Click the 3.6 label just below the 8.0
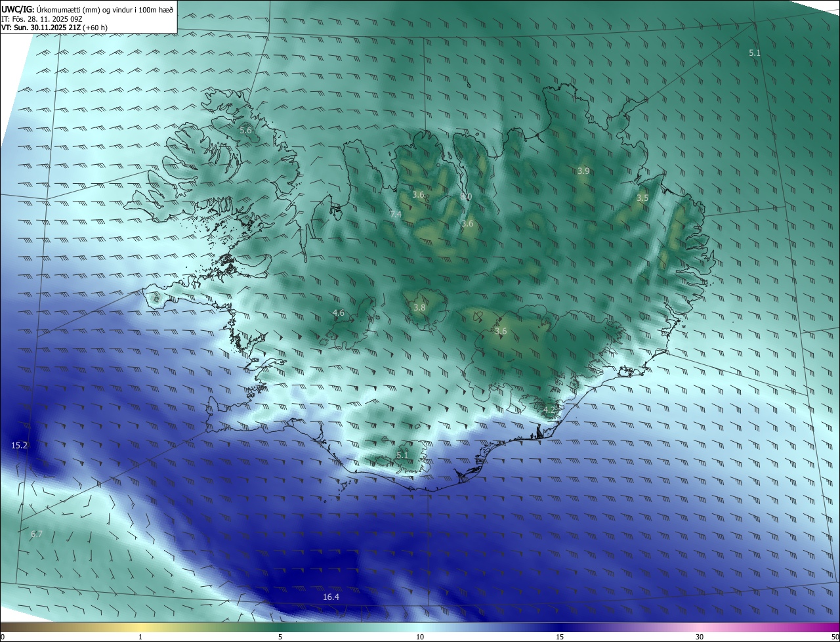Viewport: 840px width, 642px height. click(467, 224)
